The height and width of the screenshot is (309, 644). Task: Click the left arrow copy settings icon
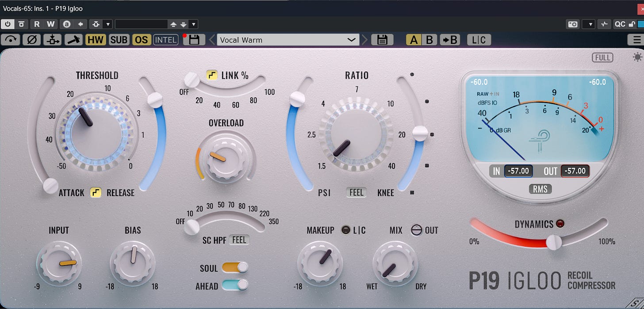click(x=80, y=24)
